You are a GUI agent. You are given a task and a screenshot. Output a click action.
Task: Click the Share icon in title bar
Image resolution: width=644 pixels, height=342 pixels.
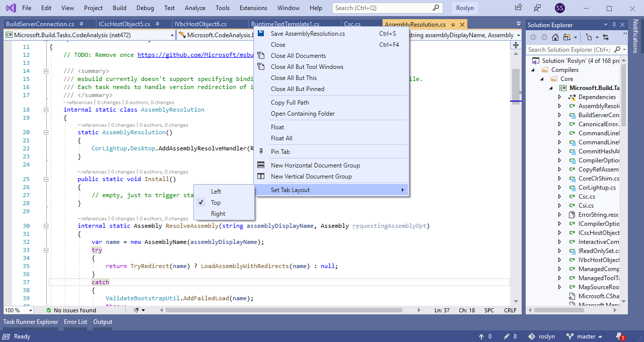[x=518, y=8]
